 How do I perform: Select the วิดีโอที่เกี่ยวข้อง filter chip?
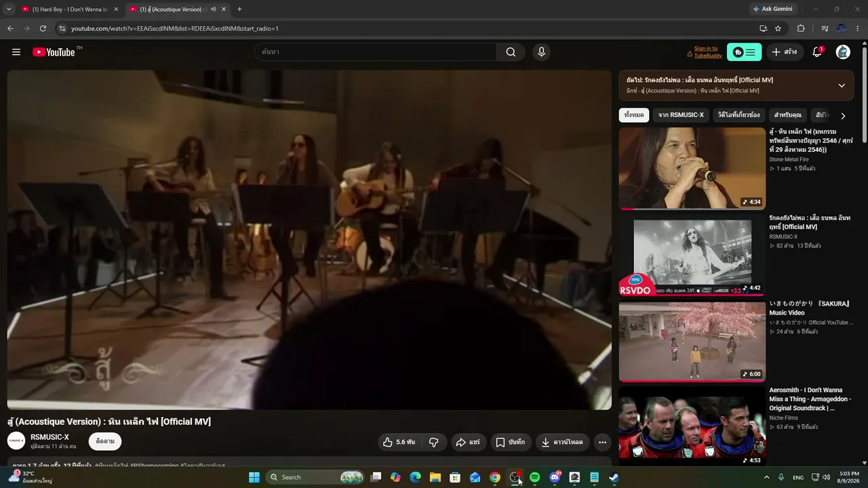(x=739, y=115)
